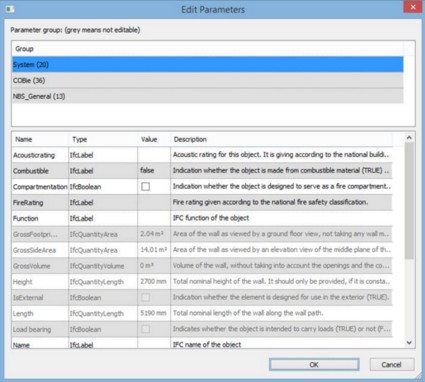Click the FireRating value field
Viewport: 425px width, 382px height.
[x=154, y=202]
